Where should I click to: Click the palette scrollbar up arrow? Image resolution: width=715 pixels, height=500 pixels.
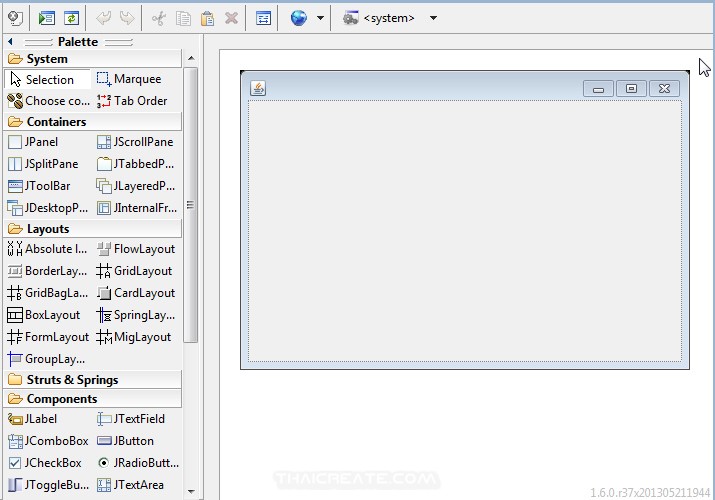coord(191,58)
